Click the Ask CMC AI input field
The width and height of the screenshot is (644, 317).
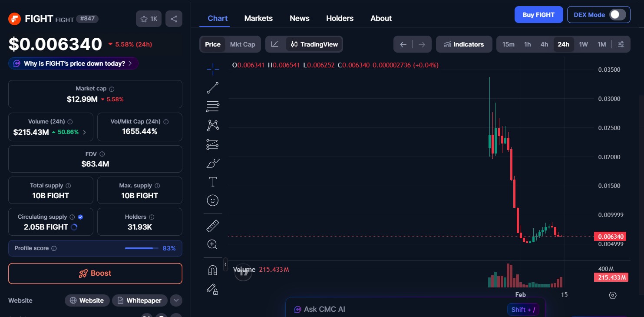[x=391, y=310]
